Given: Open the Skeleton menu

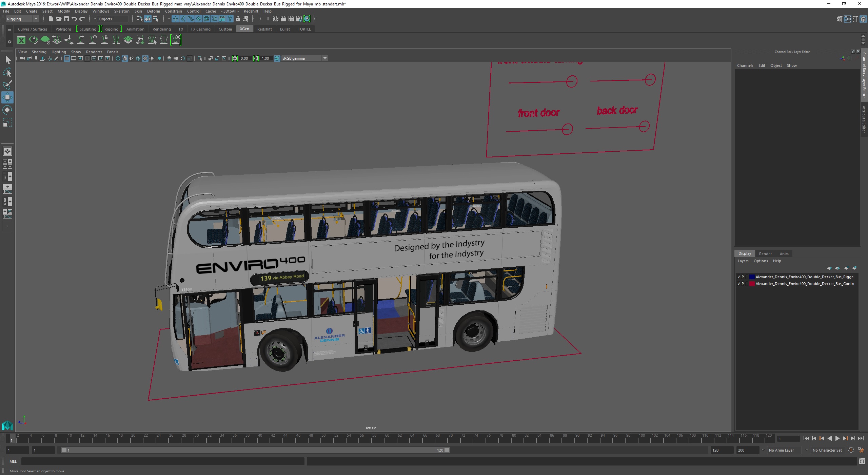Looking at the screenshot, I should coord(122,11).
